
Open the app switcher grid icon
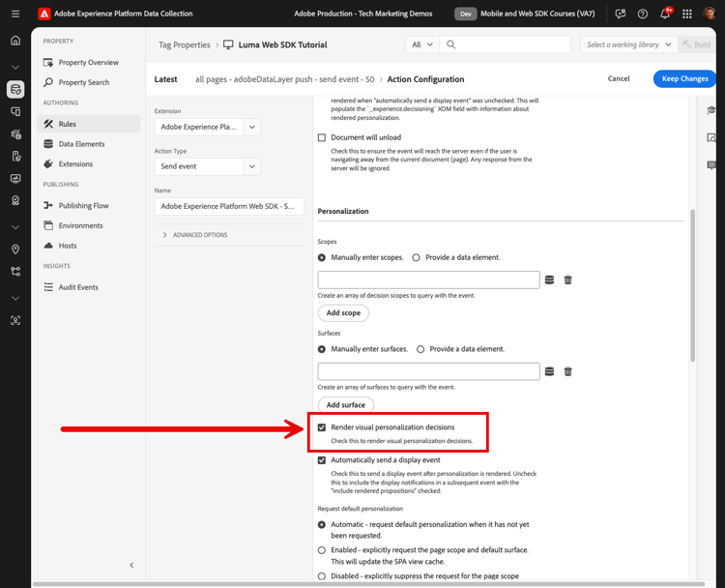point(687,14)
